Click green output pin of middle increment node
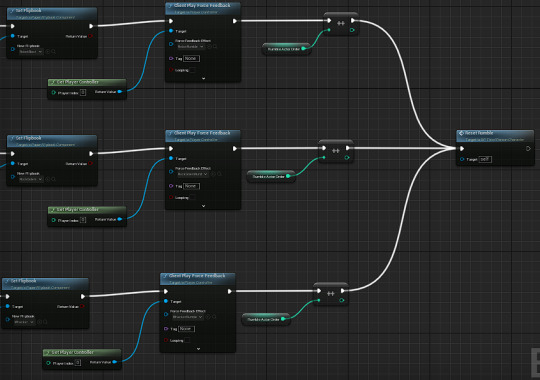 [x=347, y=157]
